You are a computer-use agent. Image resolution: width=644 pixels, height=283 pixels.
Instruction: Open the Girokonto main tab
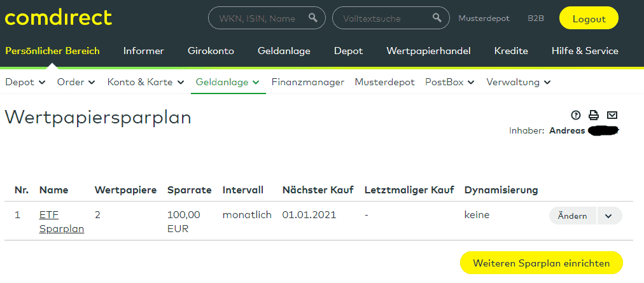click(x=211, y=51)
